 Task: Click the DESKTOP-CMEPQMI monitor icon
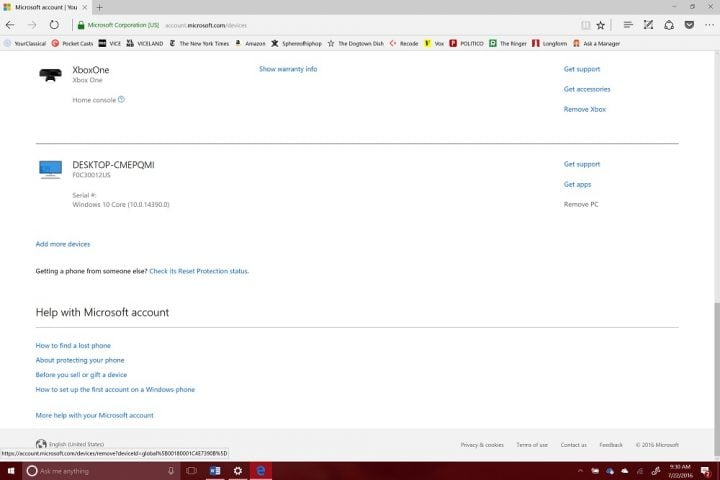51,169
